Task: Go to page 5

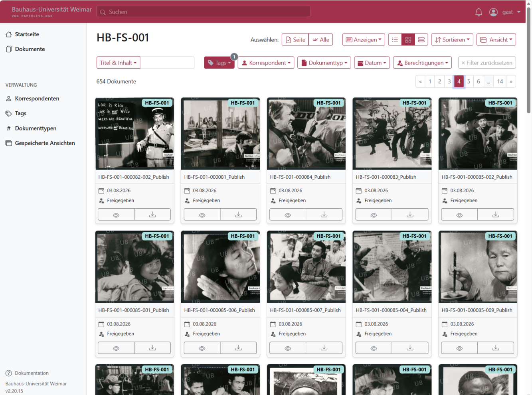Action: 469,81
